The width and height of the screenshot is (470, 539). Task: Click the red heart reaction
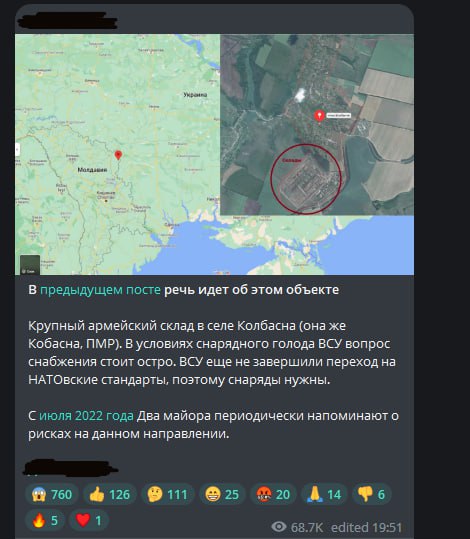click(x=89, y=520)
